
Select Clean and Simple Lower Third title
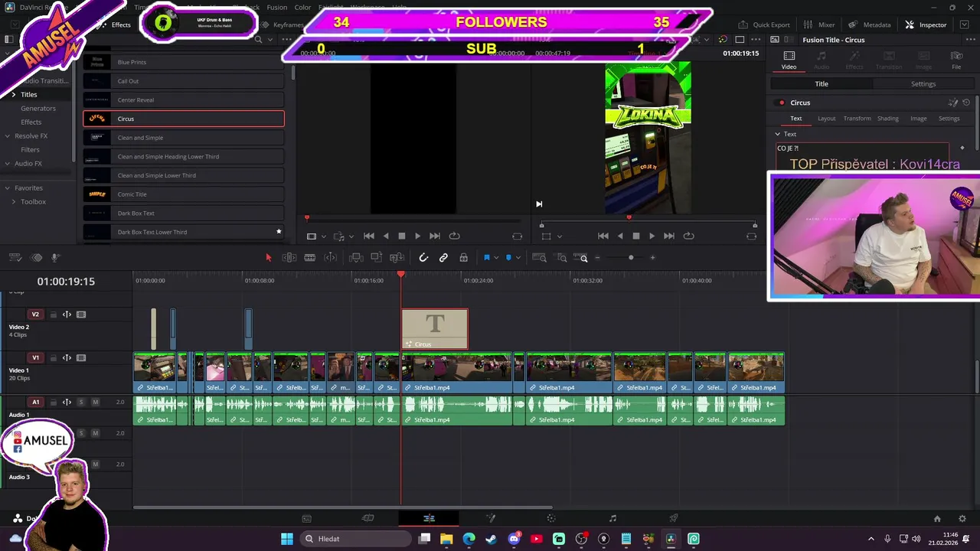pyautogui.click(x=184, y=175)
